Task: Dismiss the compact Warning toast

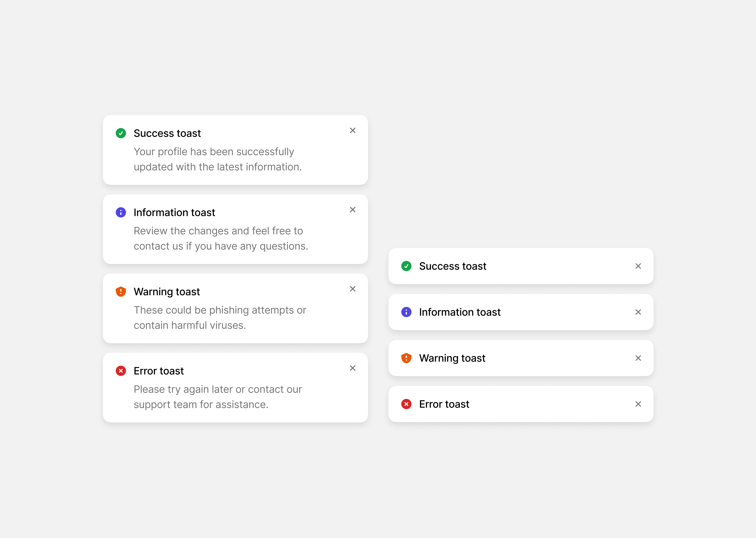Action: (638, 358)
